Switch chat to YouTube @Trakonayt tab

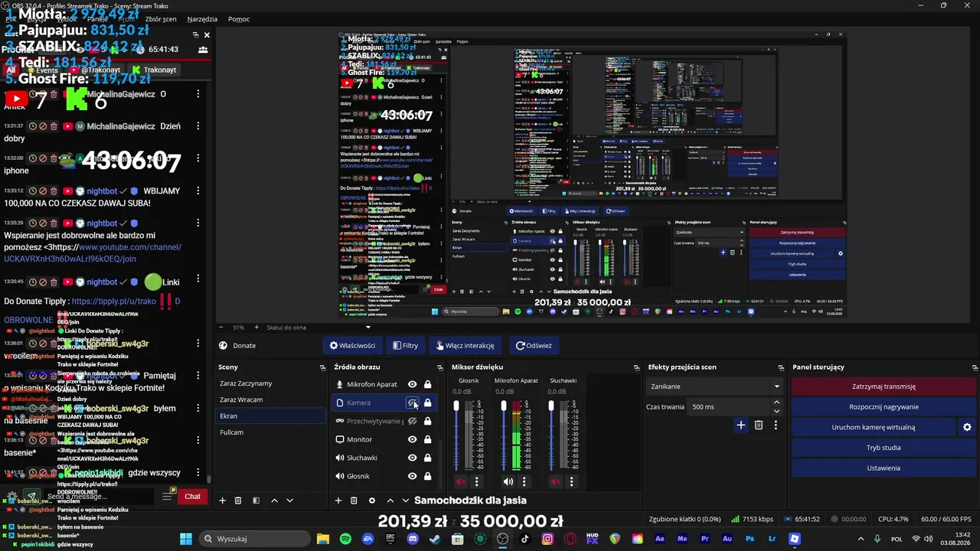point(94,70)
